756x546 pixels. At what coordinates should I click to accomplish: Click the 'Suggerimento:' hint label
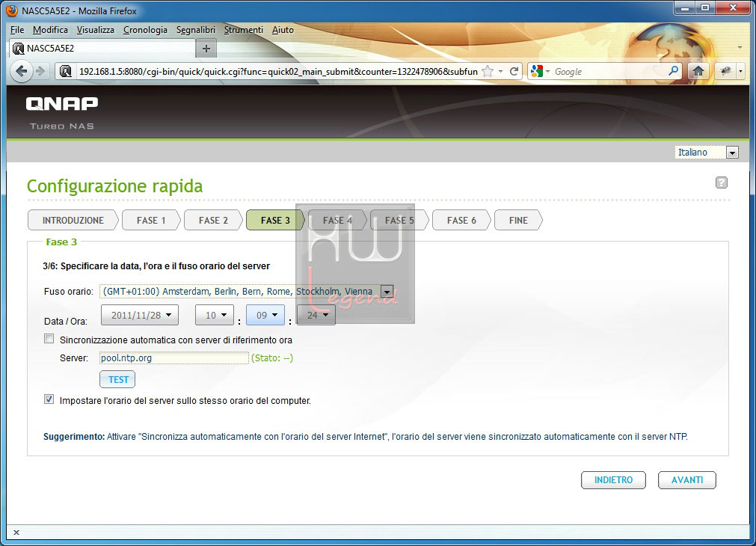coord(74,437)
